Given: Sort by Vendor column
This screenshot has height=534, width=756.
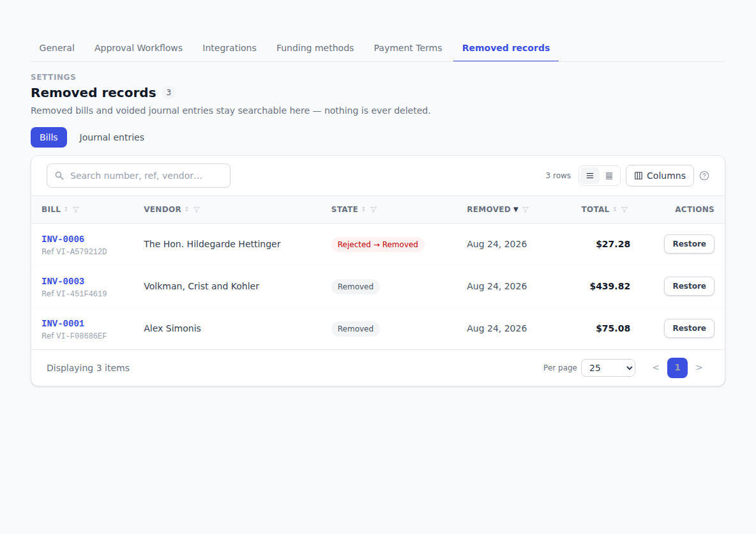Looking at the screenshot, I should coord(186,210).
